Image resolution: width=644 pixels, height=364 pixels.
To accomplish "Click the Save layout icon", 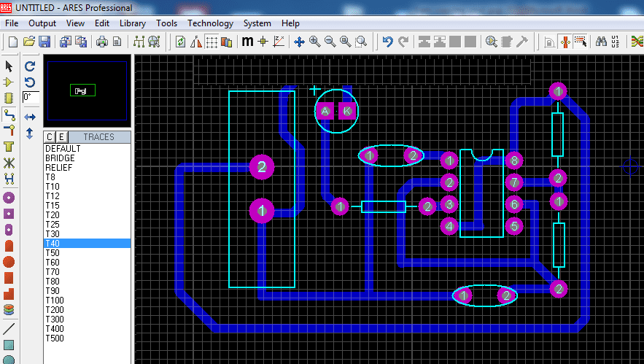I will 44,42.
